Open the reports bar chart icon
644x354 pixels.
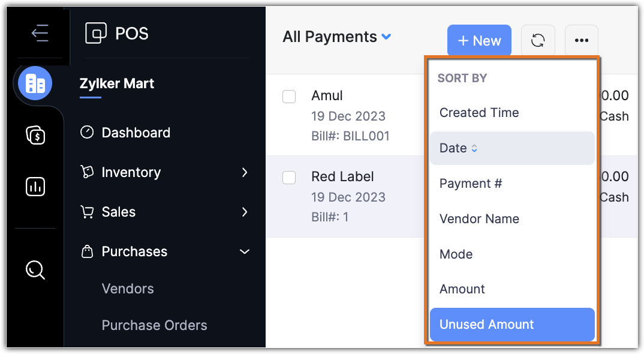tap(35, 187)
